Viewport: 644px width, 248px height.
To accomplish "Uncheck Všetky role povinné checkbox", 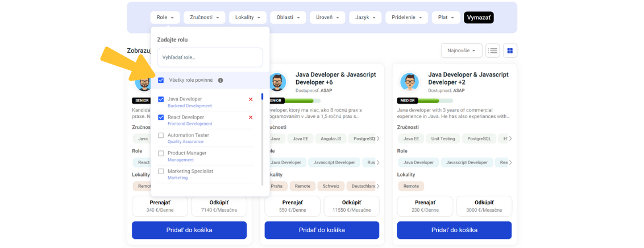I will [161, 81].
